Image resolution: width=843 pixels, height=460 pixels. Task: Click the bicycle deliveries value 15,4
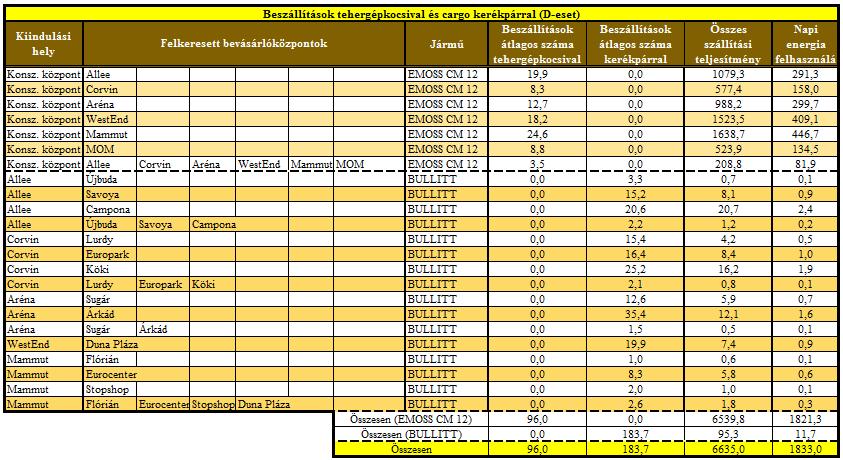click(635, 240)
